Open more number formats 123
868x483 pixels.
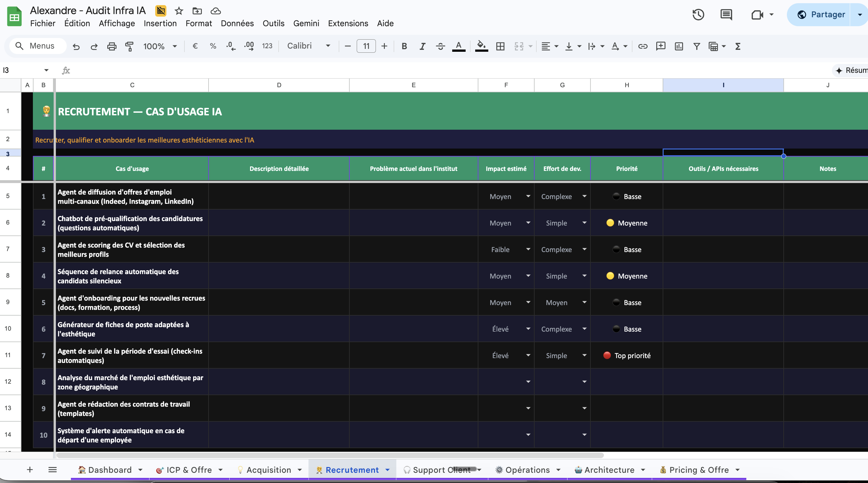point(267,46)
